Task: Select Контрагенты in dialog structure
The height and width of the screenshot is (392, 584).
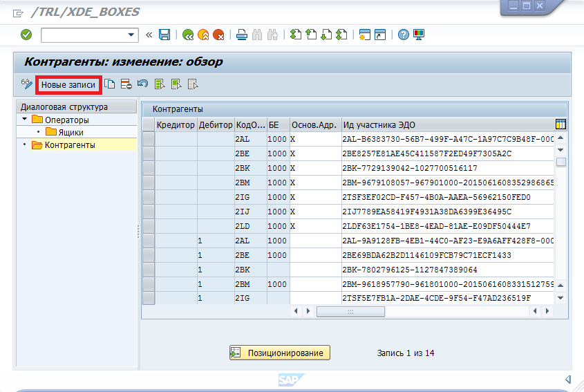Action: [70, 144]
